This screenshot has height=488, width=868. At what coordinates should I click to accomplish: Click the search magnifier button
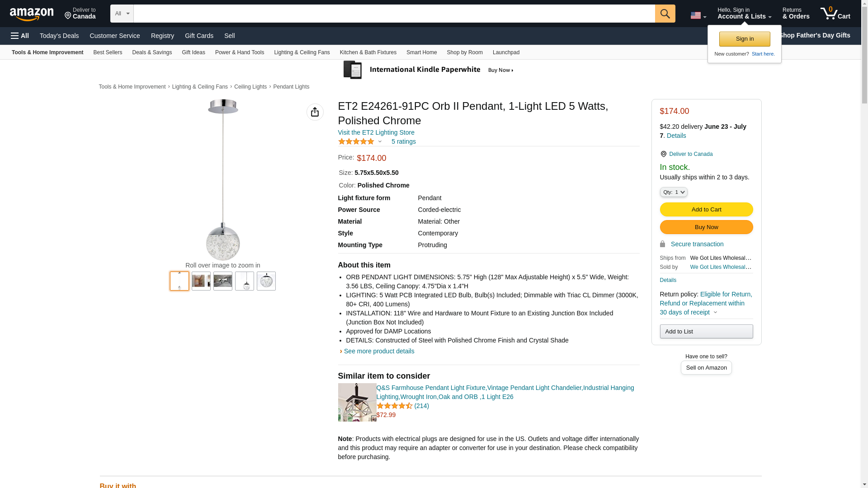coord(665,14)
